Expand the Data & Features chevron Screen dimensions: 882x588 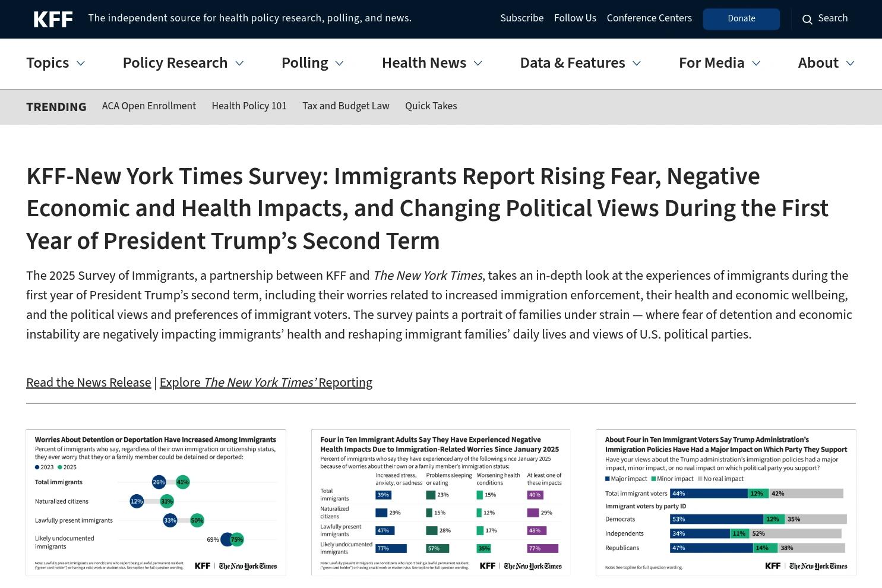pos(637,63)
